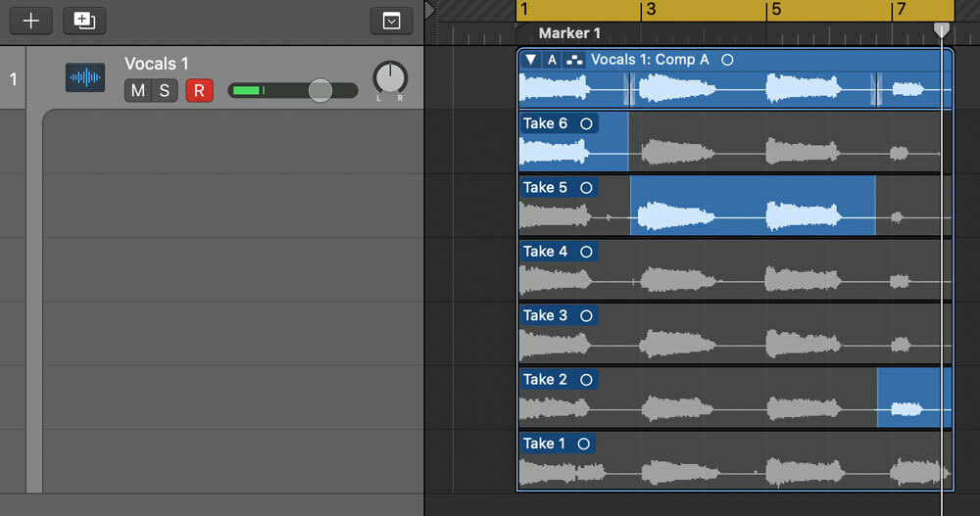Select the Take 5 label
Image resolution: width=980 pixels, height=516 pixels.
[545, 187]
